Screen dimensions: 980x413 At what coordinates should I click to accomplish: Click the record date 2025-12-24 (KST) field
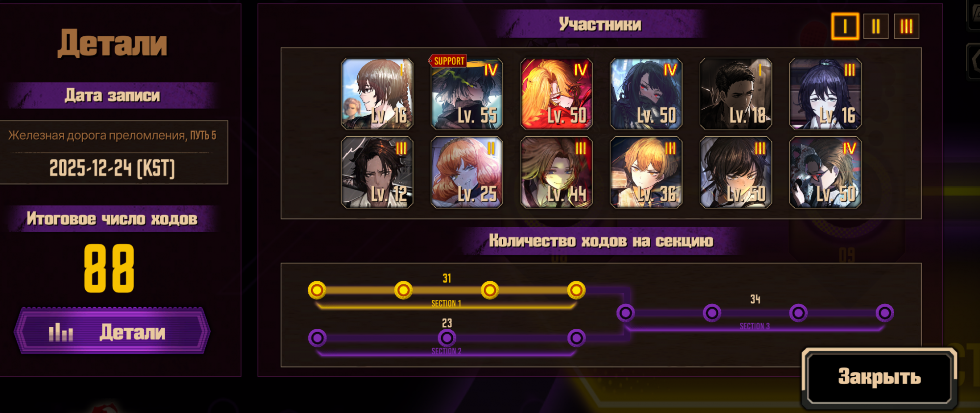(112, 168)
